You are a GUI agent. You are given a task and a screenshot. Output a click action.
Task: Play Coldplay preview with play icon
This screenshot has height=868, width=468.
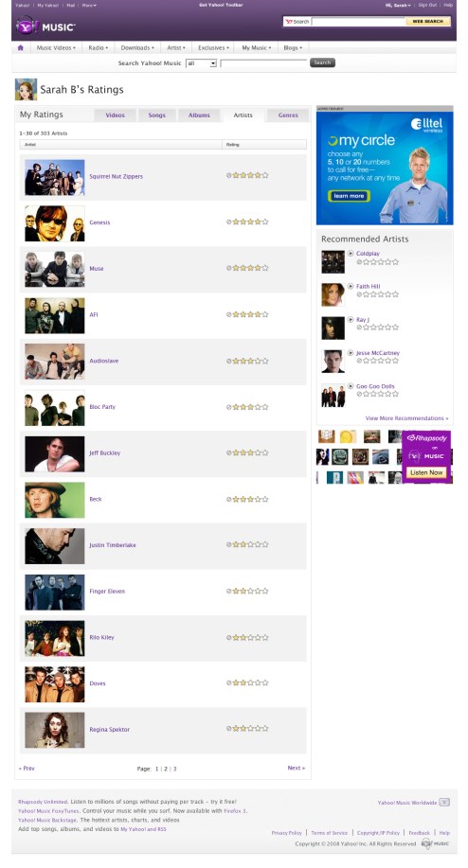tap(351, 253)
